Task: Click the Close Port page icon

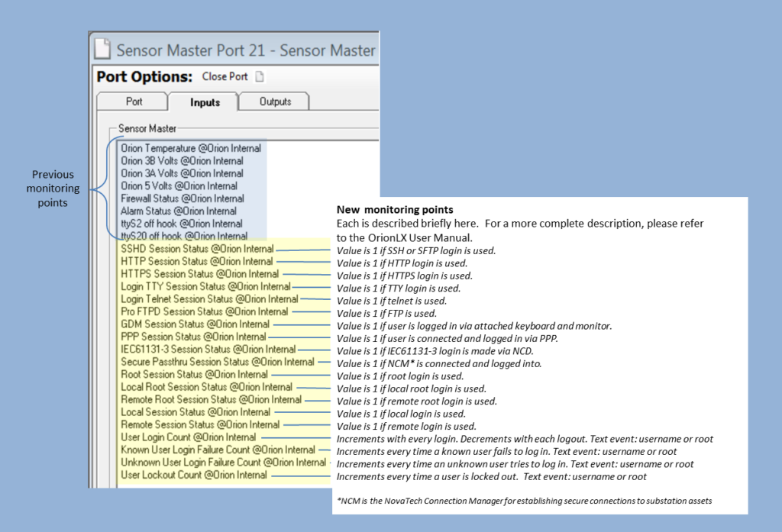Action: point(260,77)
